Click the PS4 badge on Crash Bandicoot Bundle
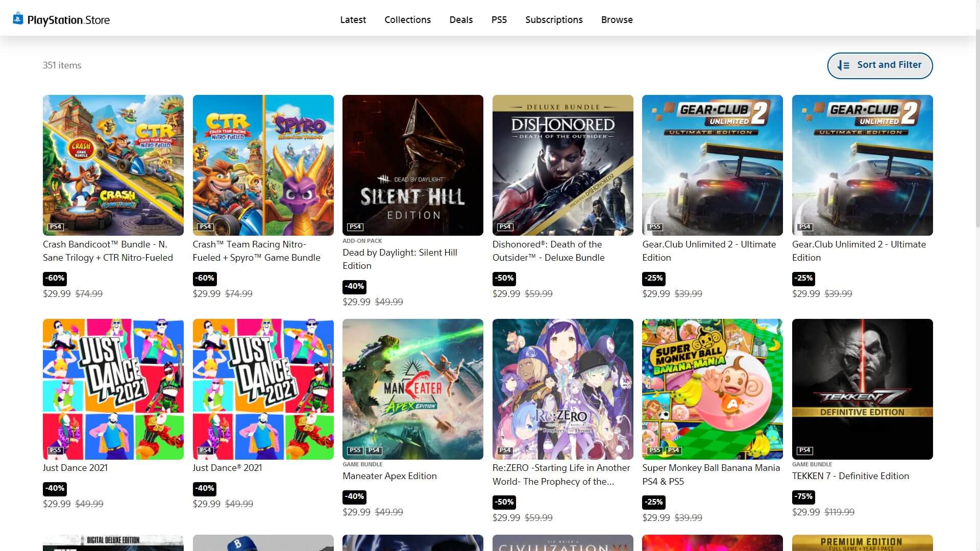The width and height of the screenshot is (980, 551). pos(55,227)
